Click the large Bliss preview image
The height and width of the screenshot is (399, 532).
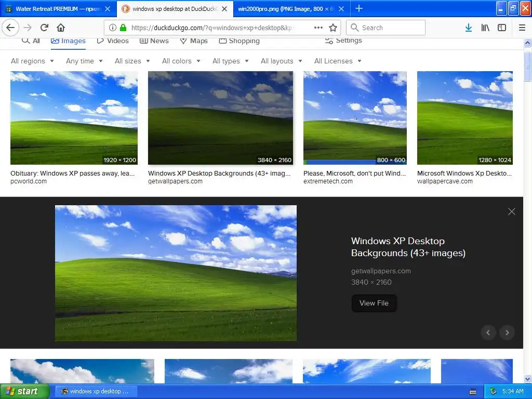(x=176, y=273)
